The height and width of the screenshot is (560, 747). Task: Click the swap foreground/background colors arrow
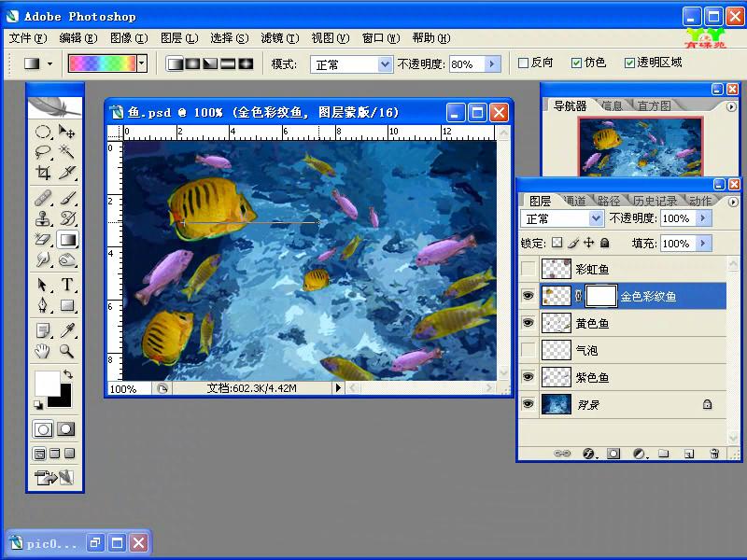(68, 374)
